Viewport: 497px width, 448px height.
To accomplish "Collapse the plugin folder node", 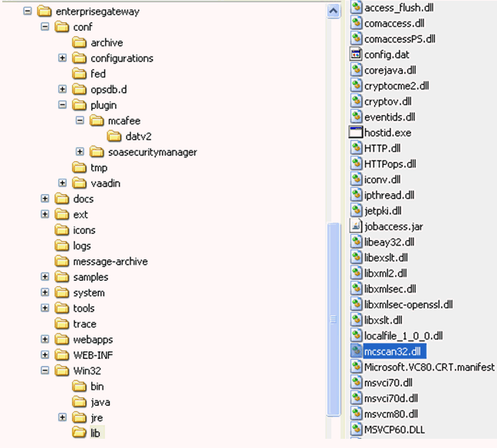I will tap(62, 104).
